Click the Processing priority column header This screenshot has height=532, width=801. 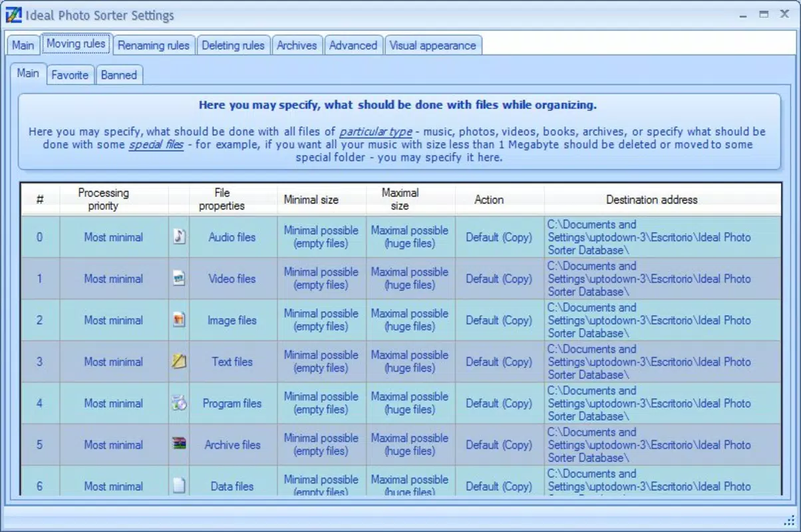[x=114, y=199]
